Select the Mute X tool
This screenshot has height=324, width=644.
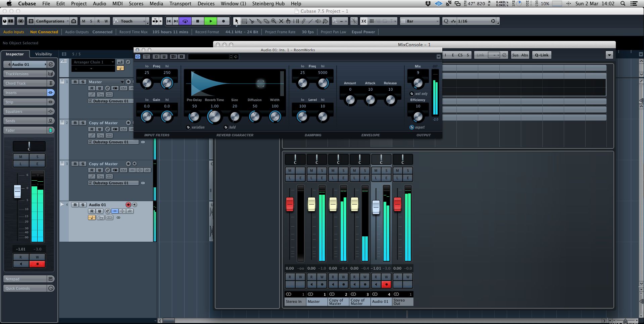coord(281,21)
